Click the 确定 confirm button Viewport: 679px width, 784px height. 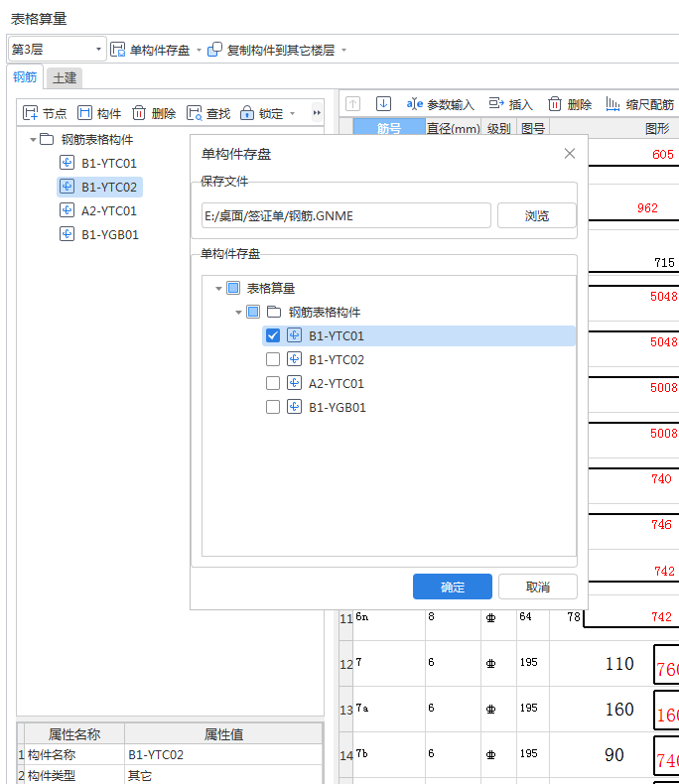click(453, 587)
